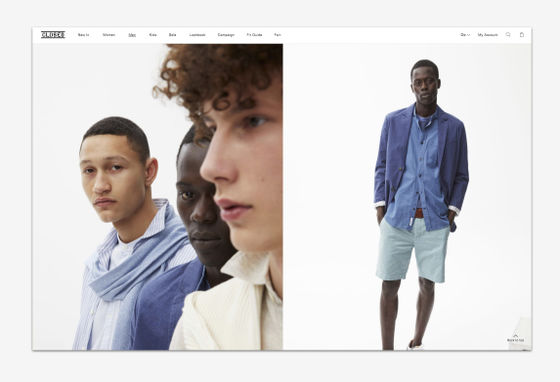Click the nav item after Fit Guide
Image resolution: width=560 pixels, height=382 pixels.
pyautogui.click(x=278, y=35)
